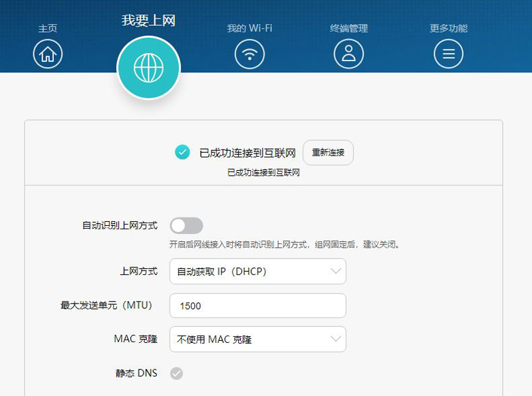Select the 我要上网 tab label
The height and width of the screenshot is (396, 532).
[x=149, y=20]
